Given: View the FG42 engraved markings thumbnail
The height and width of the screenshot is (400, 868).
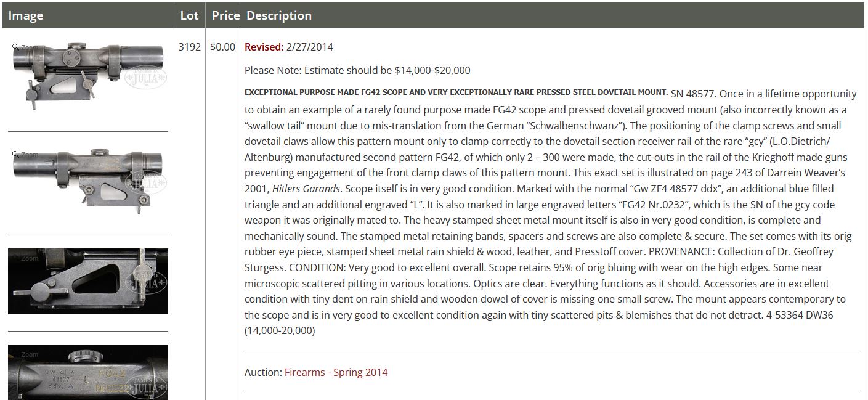Looking at the screenshot, I should click(x=88, y=373).
